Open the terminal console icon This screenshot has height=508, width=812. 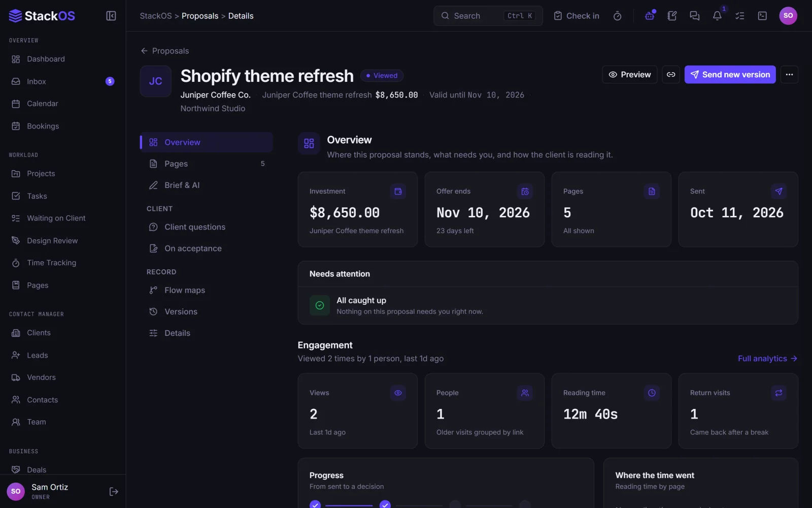[762, 16]
